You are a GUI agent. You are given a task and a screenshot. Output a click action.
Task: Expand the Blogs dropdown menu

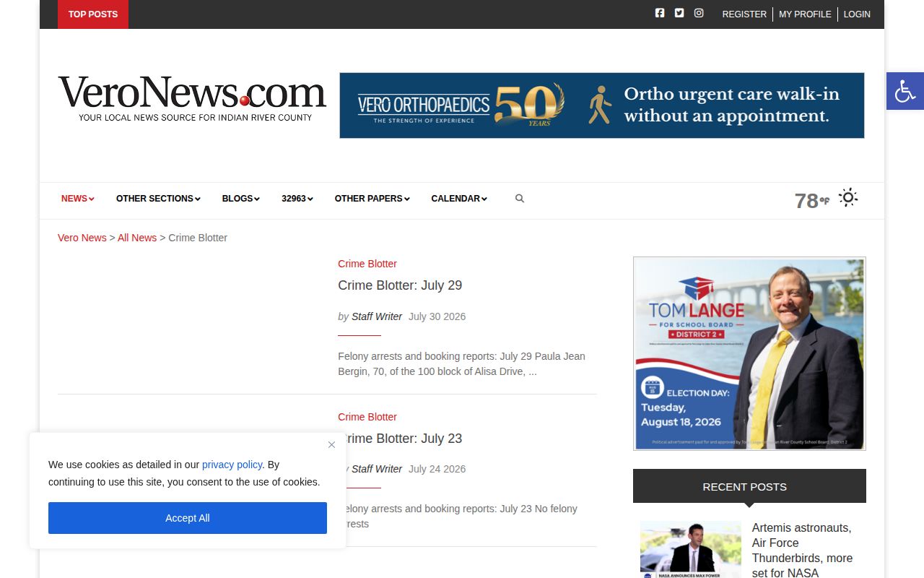coord(241,199)
